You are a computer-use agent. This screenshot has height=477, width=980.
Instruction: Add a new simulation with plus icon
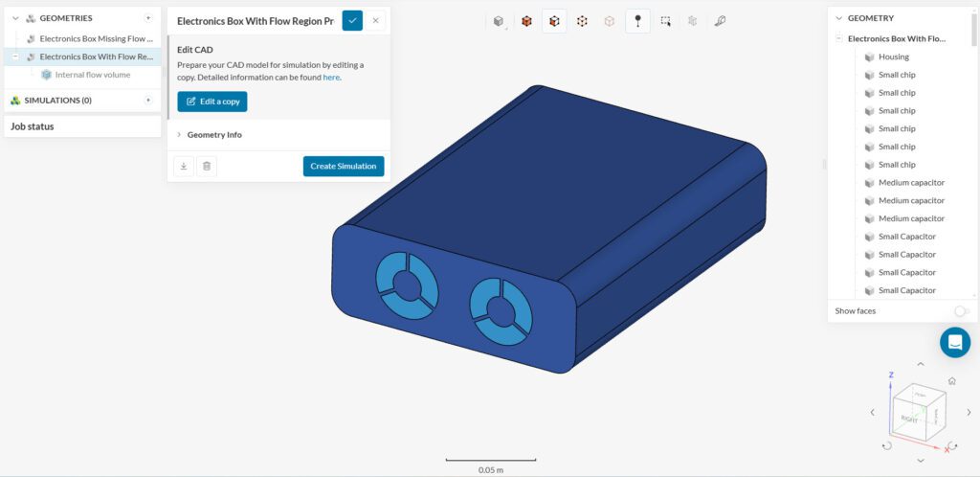click(x=148, y=100)
